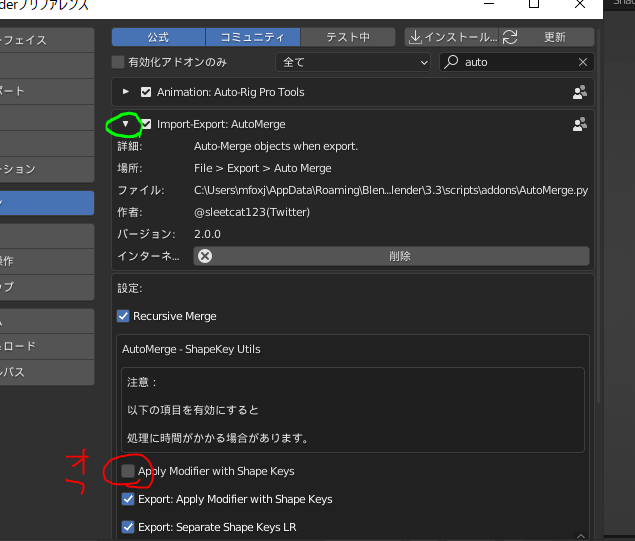The width and height of the screenshot is (635, 541).
Task: Toggle 有効化アドオンのみ checkbox
Action: click(119, 62)
